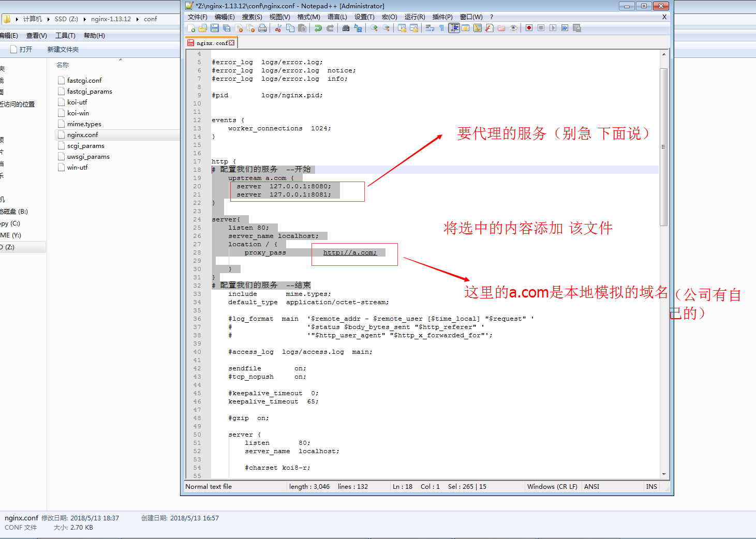Screen dimensions: 756x539
Task: Run macro multiple times
Action: 565,28
